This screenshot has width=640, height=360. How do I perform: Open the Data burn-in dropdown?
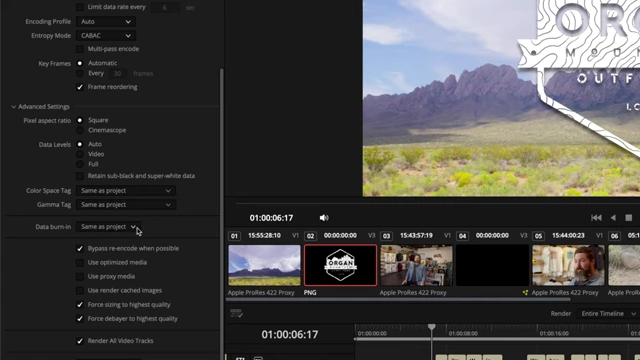coord(108,227)
